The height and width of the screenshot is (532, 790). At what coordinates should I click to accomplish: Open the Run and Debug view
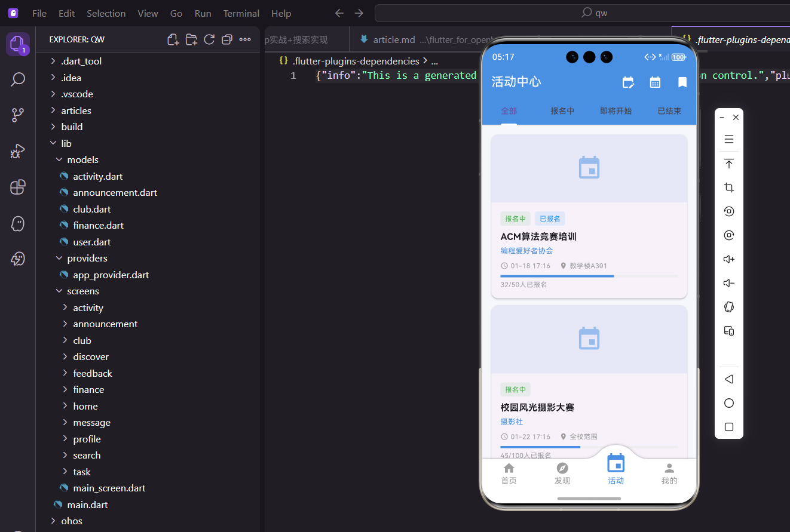(x=17, y=151)
